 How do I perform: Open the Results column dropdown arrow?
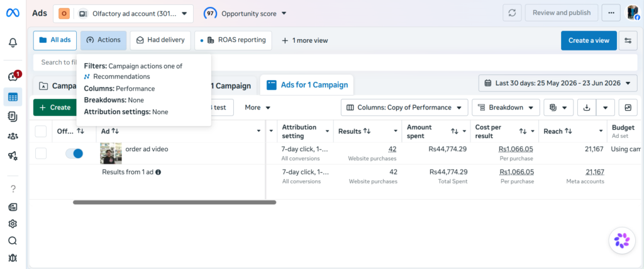click(396, 131)
